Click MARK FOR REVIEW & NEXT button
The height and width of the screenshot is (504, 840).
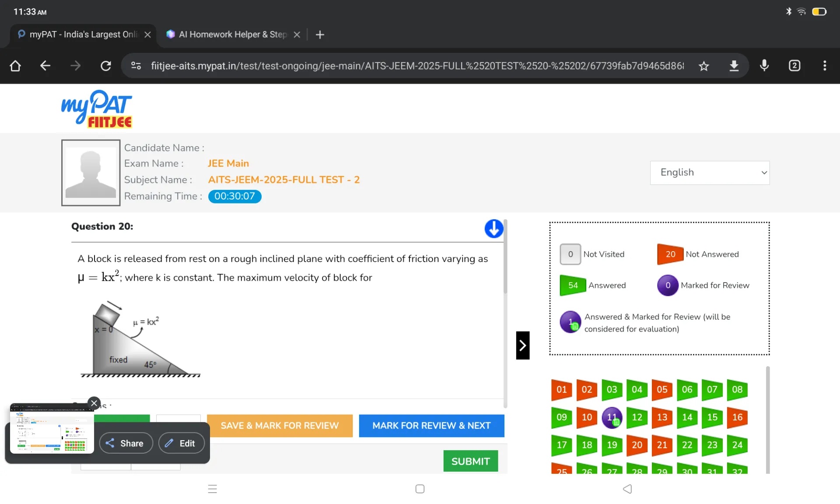click(x=431, y=425)
